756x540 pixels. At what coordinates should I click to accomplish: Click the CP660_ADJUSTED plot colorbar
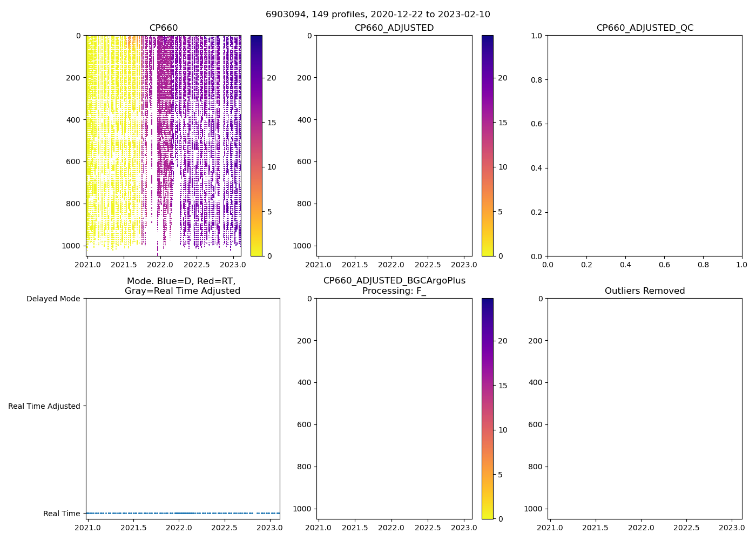point(487,146)
